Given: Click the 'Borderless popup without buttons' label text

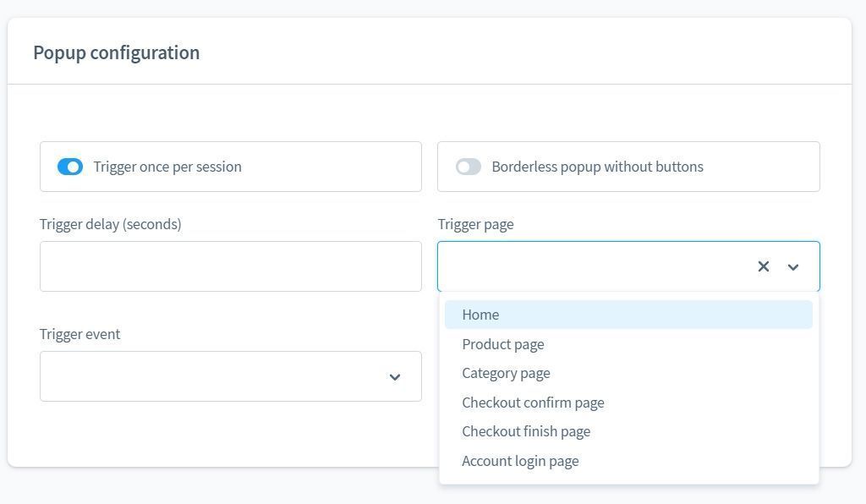Looking at the screenshot, I should tap(597, 167).
